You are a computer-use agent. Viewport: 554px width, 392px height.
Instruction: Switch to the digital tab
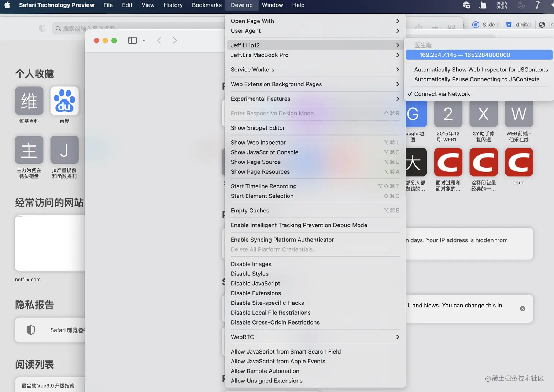click(x=518, y=25)
